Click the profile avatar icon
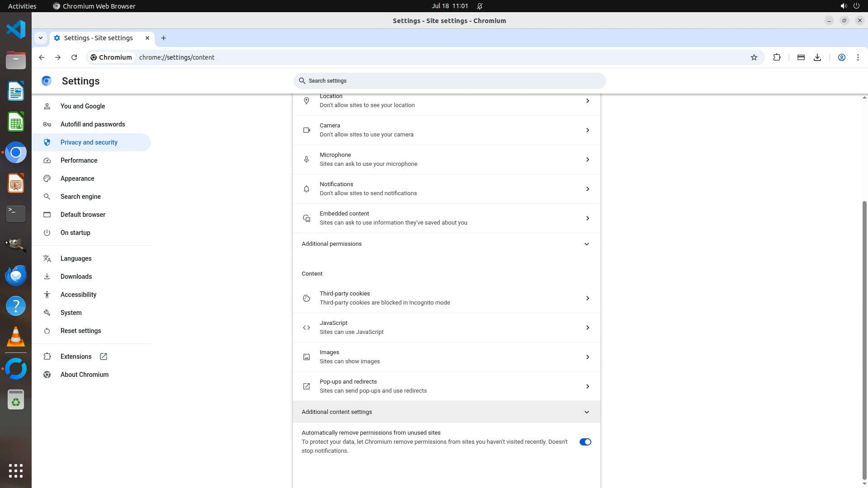 pyautogui.click(x=841, y=57)
